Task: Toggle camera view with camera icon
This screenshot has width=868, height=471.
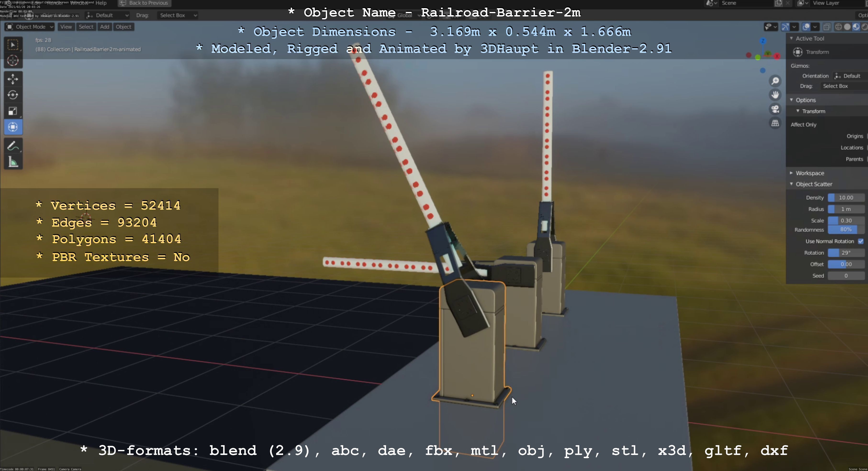Action: [x=775, y=109]
